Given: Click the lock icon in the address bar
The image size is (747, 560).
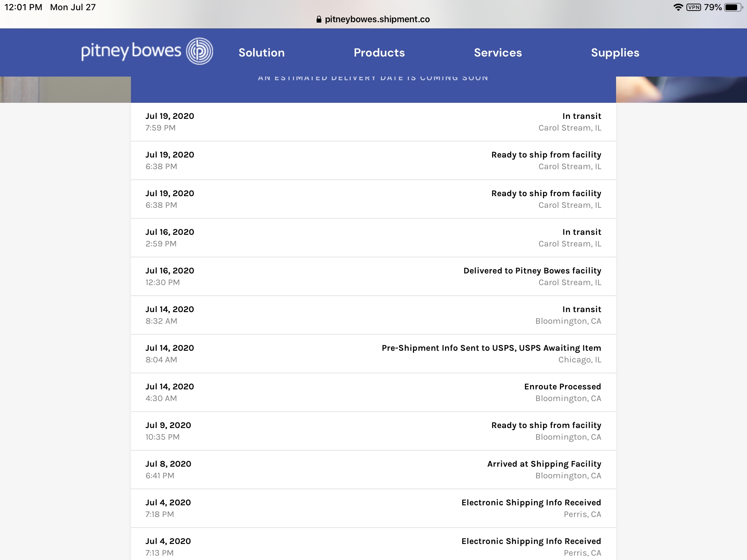Looking at the screenshot, I should (319, 19).
